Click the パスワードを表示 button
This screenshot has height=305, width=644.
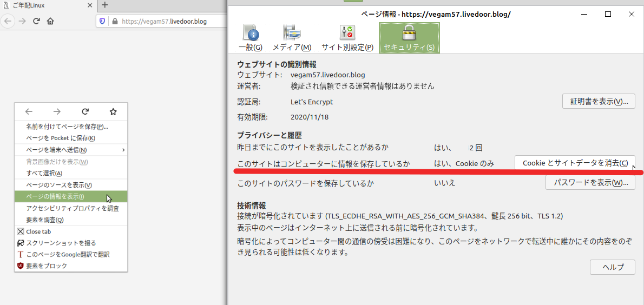[590, 183]
